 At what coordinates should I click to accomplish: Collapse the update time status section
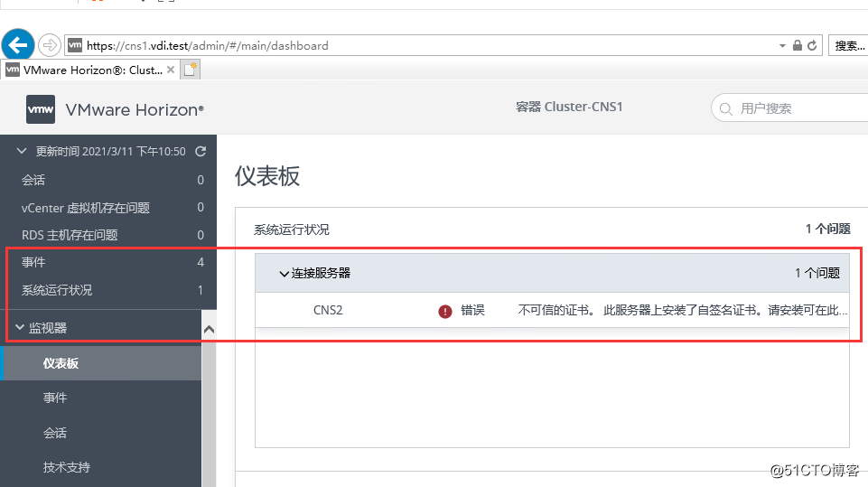(22, 151)
